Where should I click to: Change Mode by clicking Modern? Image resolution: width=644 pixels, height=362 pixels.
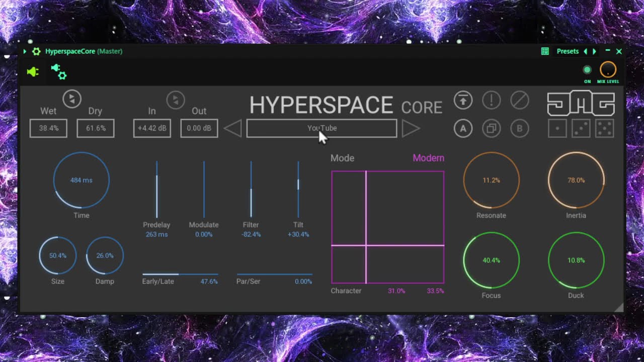[428, 158]
